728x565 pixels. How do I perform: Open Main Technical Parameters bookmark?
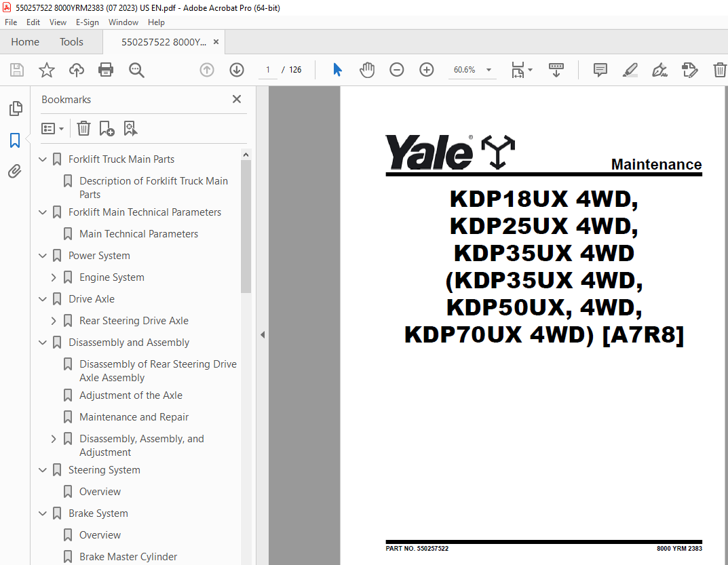(x=139, y=234)
